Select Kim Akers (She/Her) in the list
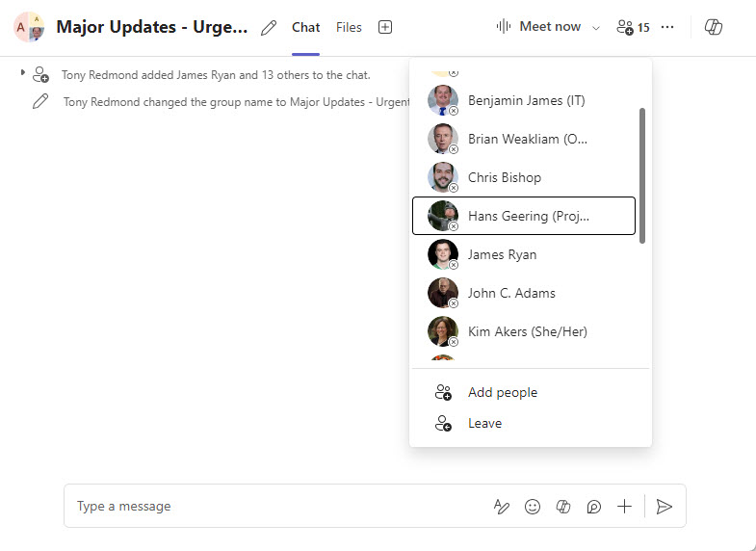 [524, 331]
